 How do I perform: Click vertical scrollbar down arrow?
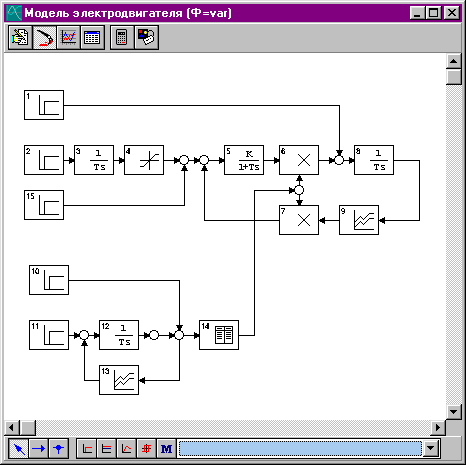click(454, 411)
